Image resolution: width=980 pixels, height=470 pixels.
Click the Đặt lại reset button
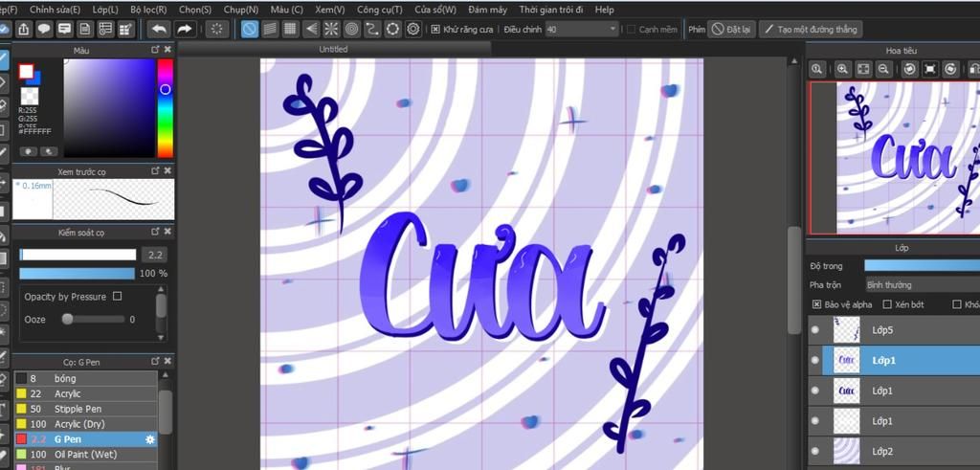point(732,30)
